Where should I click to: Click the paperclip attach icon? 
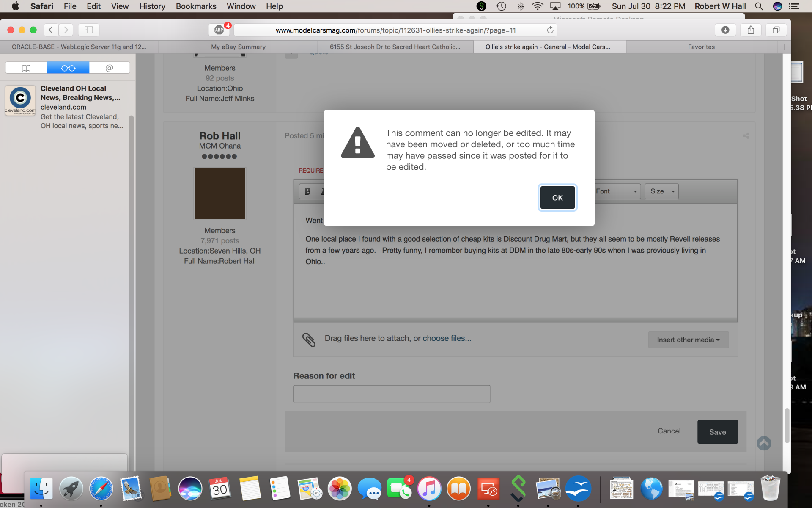tap(309, 340)
